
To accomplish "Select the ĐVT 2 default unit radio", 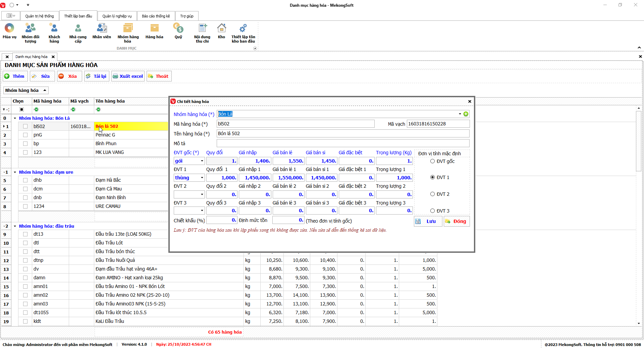I will point(432,194).
